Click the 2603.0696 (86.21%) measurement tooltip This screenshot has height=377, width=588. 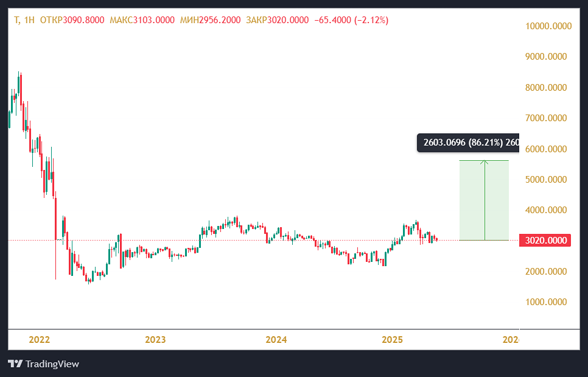(x=467, y=143)
